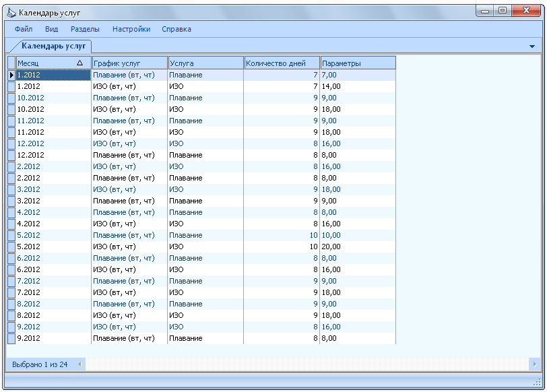Click the 20,00 value in Параметры column
This screenshot has width=547, height=392.
tap(331, 247)
